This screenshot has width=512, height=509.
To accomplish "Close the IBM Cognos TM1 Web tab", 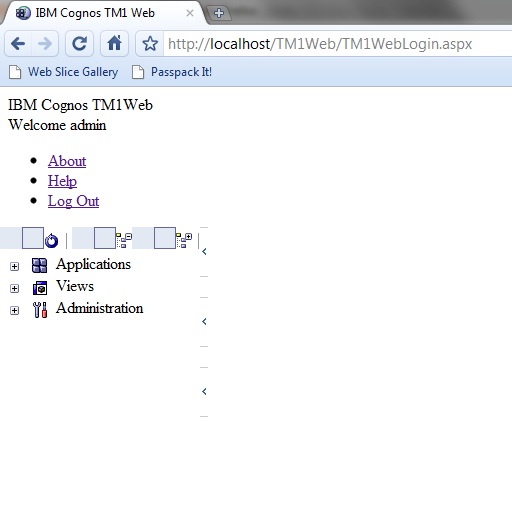I will click(x=190, y=13).
